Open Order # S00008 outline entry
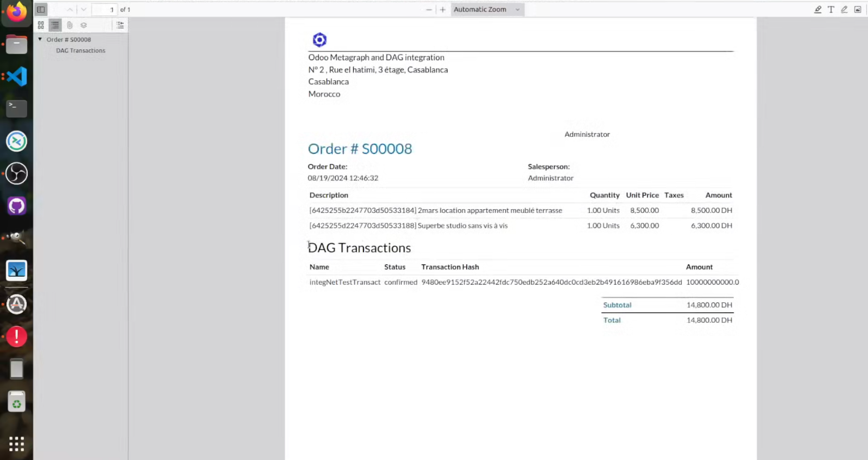 [x=69, y=40]
